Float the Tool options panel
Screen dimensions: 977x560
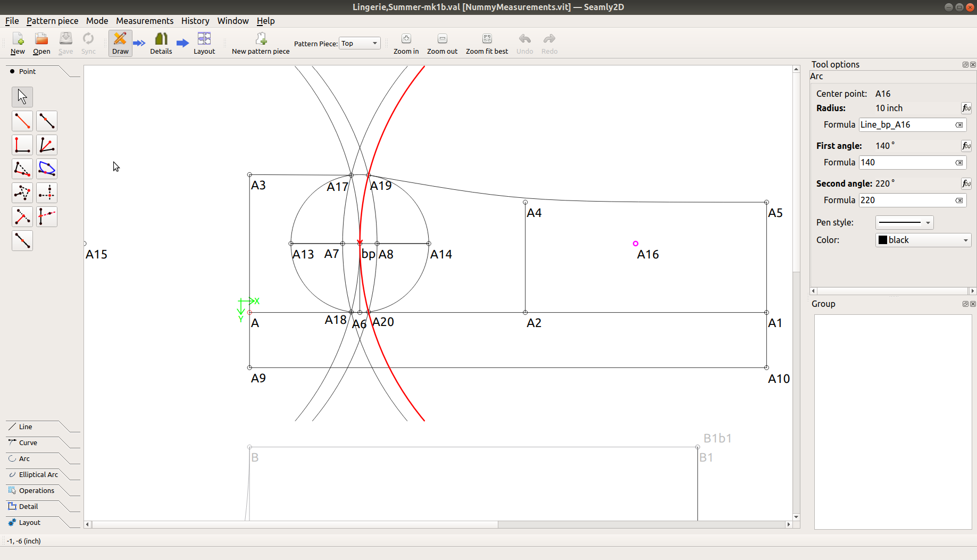[965, 65]
